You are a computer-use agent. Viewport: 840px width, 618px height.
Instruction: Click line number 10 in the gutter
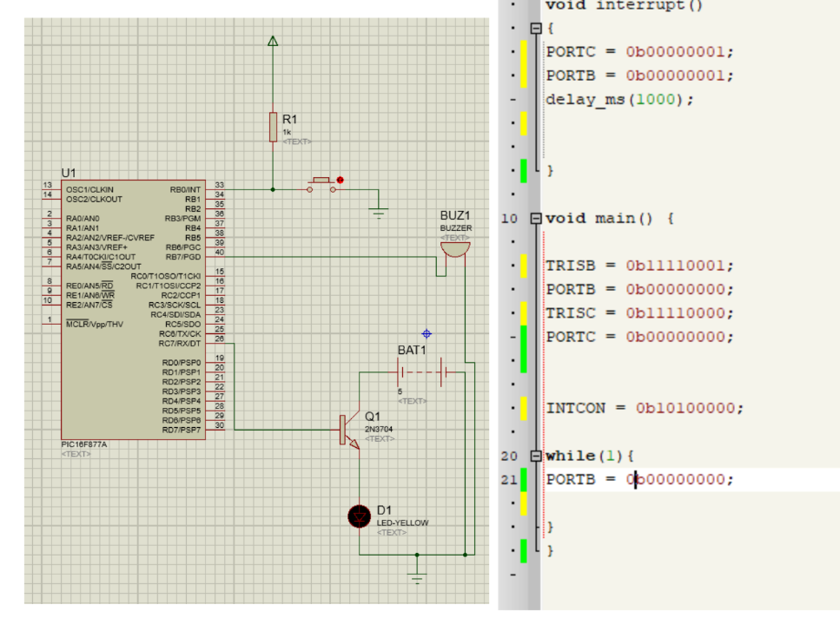509,219
